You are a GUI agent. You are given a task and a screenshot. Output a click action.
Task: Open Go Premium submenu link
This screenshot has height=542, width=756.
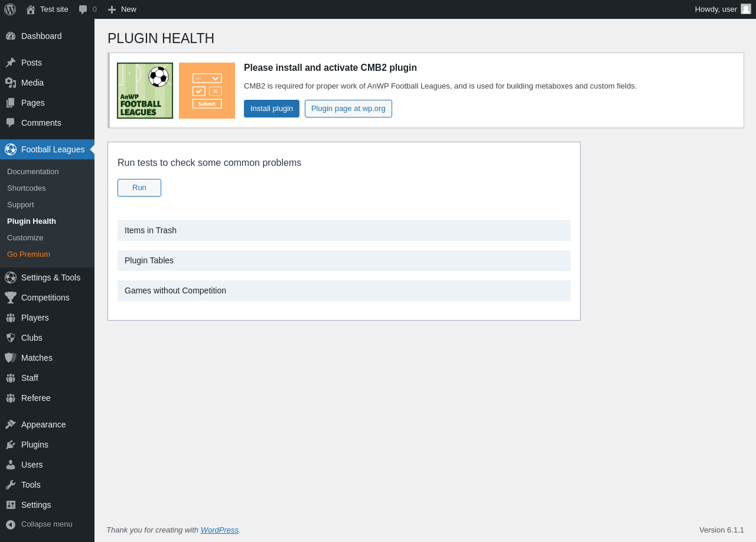click(x=29, y=254)
